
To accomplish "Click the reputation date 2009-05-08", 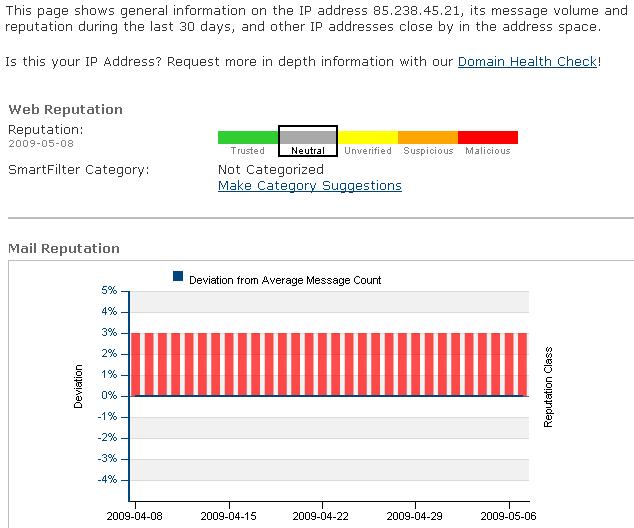I will (x=41, y=144).
